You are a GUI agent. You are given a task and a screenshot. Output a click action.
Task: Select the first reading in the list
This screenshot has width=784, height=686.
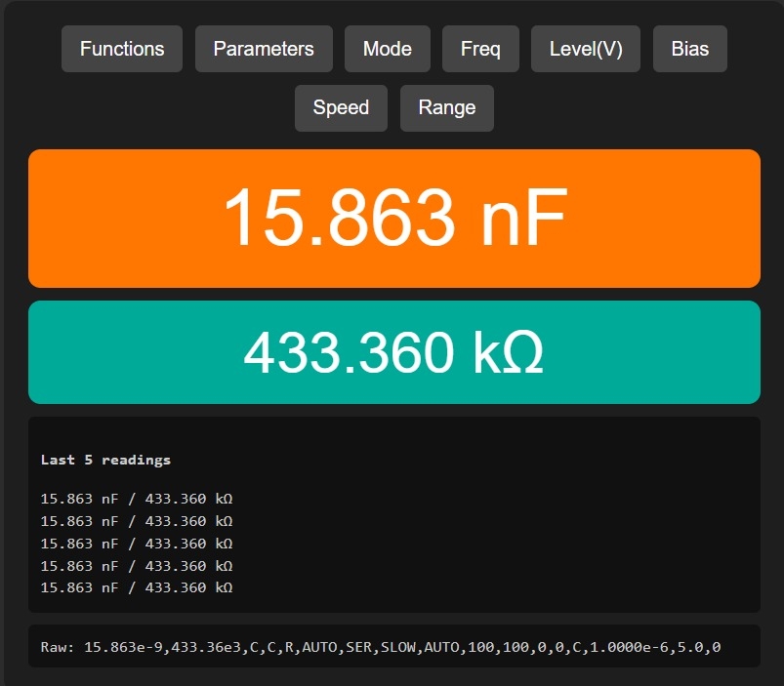click(137, 499)
